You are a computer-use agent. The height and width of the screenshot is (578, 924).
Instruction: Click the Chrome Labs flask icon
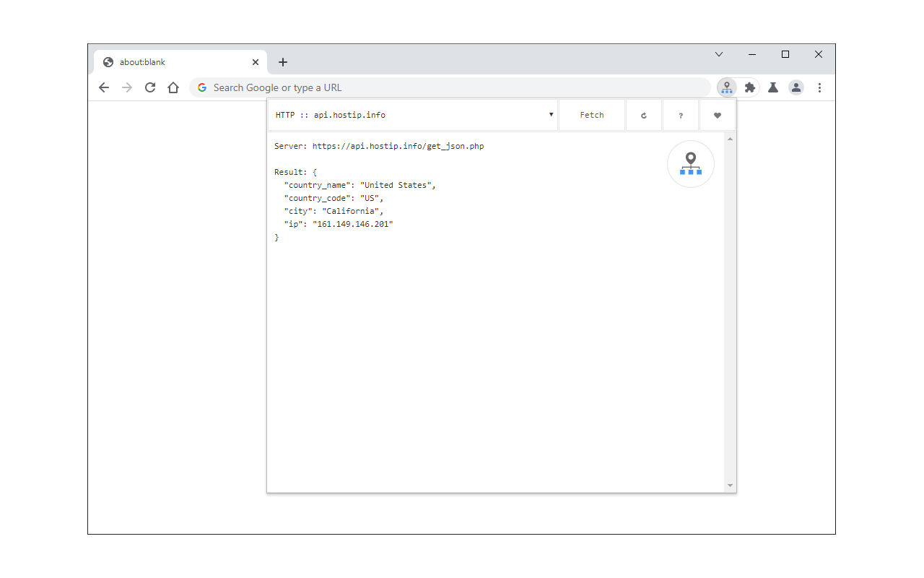tap(773, 87)
